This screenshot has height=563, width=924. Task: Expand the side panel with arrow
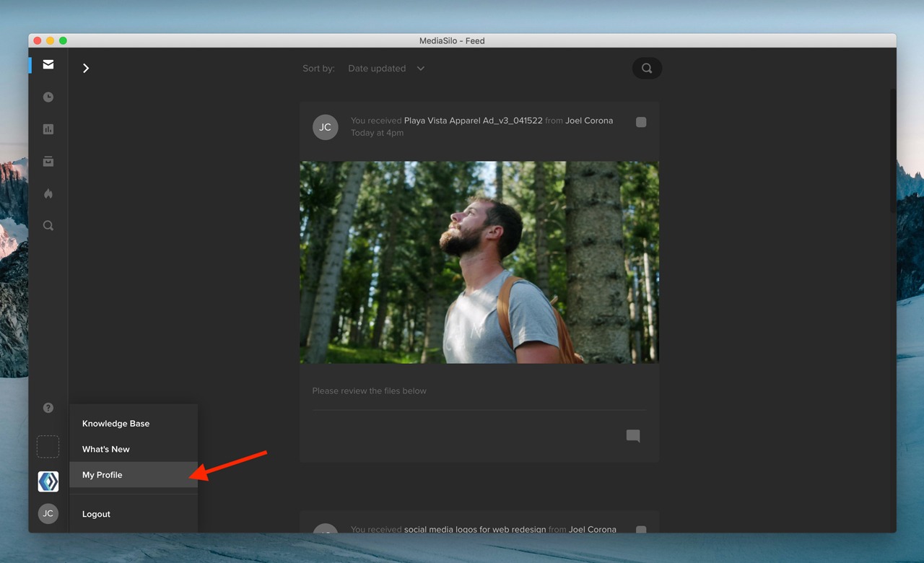(x=86, y=68)
